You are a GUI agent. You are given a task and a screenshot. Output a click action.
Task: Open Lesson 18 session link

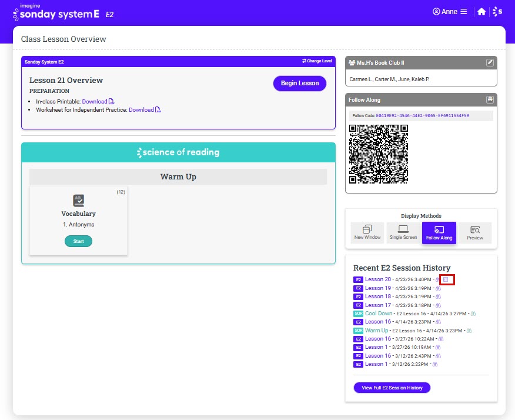click(x=378, y=296)
